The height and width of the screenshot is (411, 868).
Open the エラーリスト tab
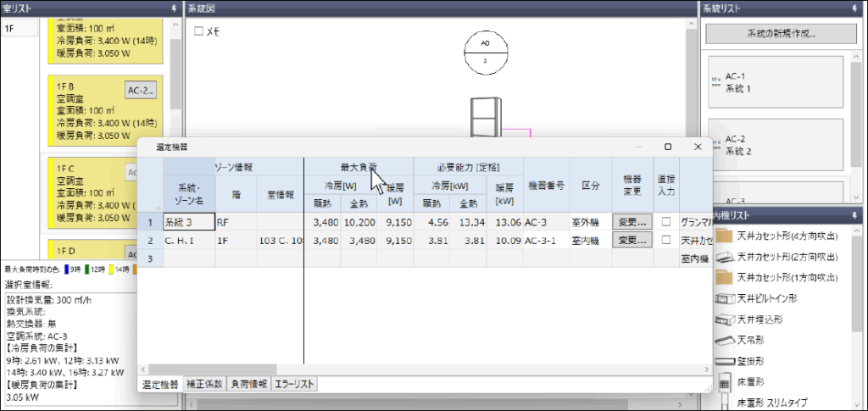(x=294, y=384)
